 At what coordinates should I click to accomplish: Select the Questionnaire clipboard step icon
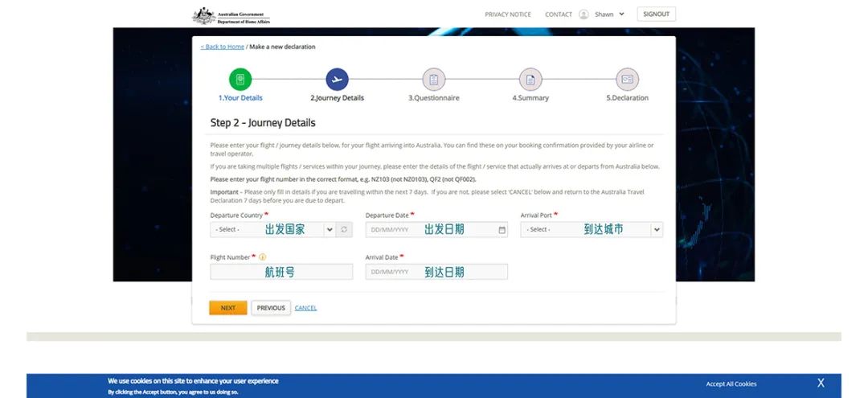tap(433, 80)
